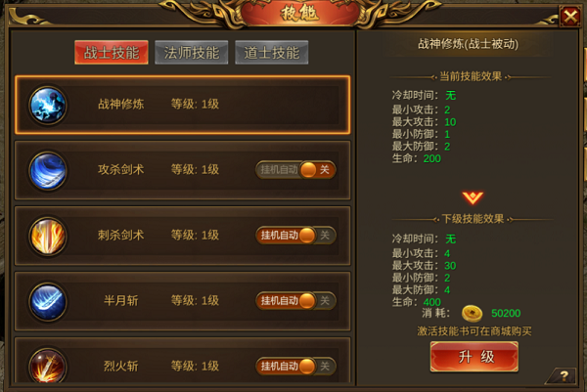
Task: Select the 攻杀剑术 blue swirl icon
Action: [48, 170]
